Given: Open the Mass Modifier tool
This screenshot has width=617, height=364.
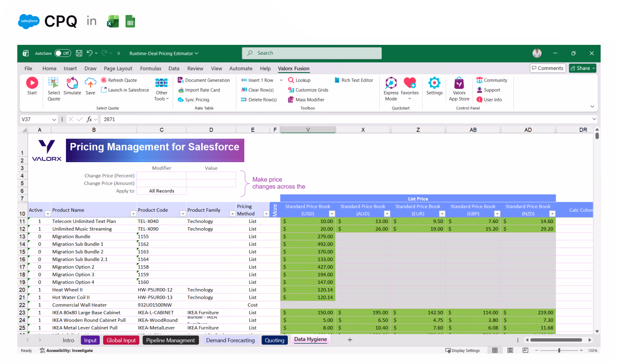Looking at the screenshot, I should pyautogui.click(x=306, y=99).
